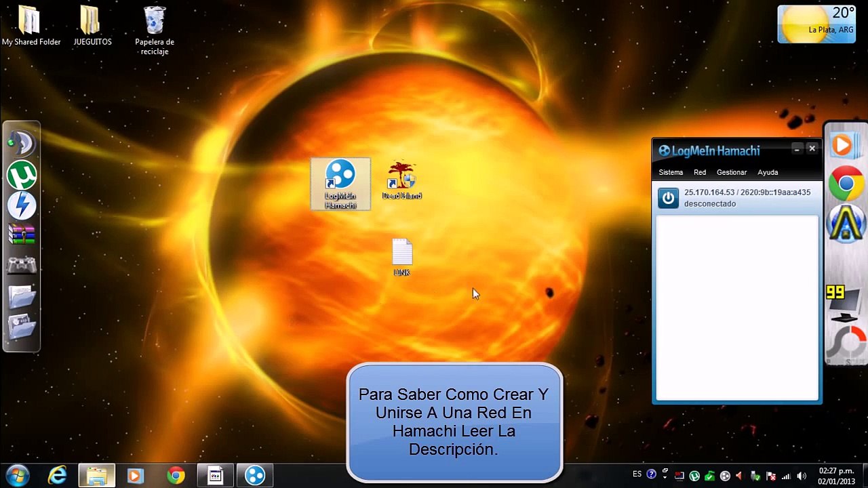
Task: Select the LINK text file on desktop
Action: click(x=402, y=258)
